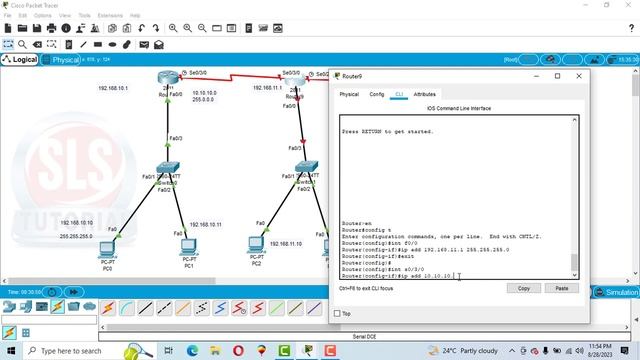Pick the automatic connection type
This screenshot has height=360, width=640.
coord(108,308)
